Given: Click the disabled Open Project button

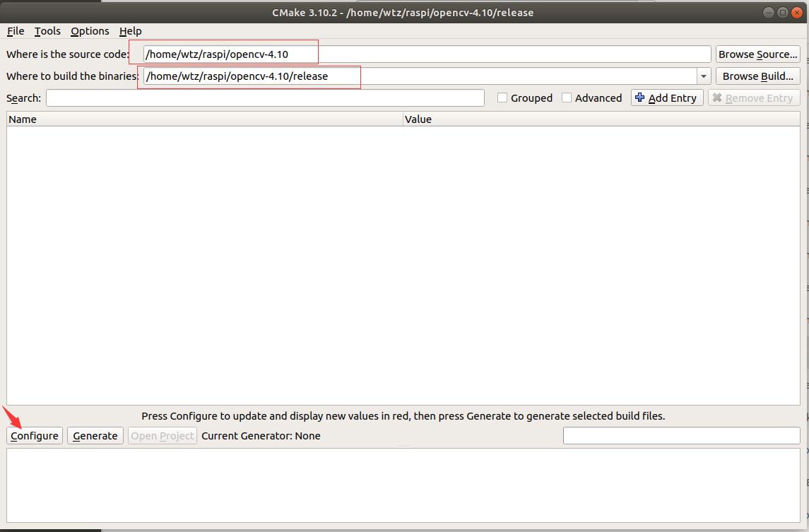Looking at the screenshot, I should (x=162, y=435).
